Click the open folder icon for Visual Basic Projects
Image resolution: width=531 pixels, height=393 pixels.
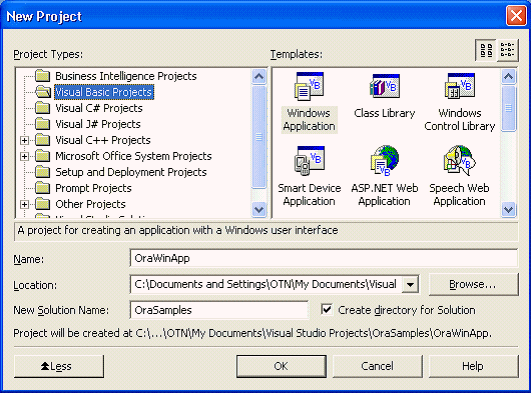pos(43,92)
